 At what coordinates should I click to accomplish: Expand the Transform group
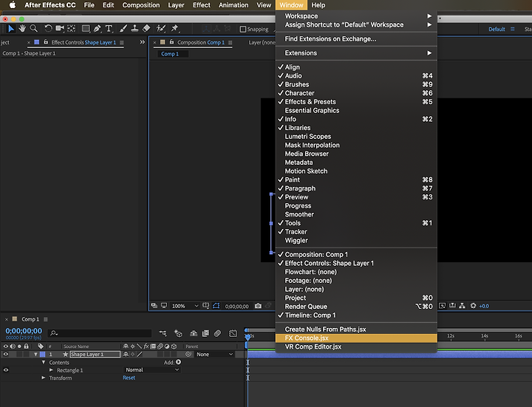[44, 377]
